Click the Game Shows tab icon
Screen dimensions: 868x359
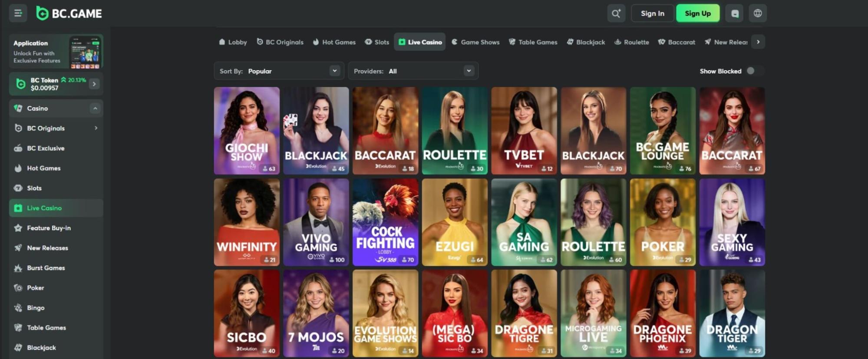pos(455,42)
